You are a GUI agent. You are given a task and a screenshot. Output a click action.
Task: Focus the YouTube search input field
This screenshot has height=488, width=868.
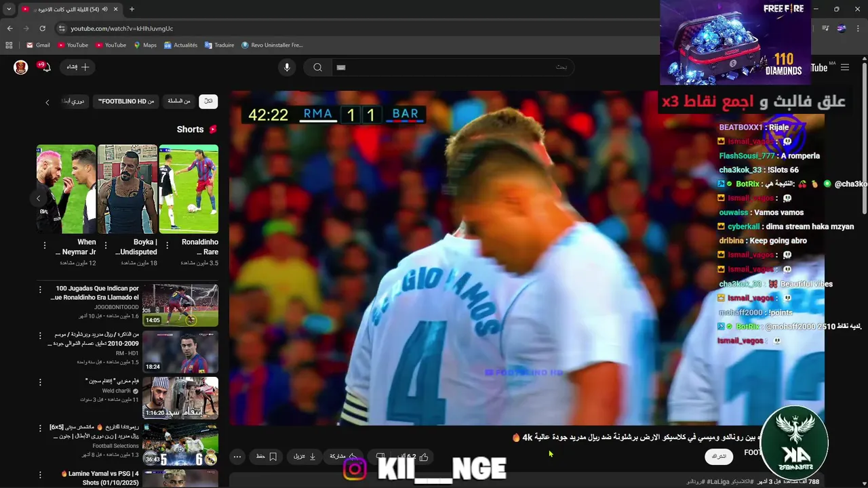tap(452, 67)
